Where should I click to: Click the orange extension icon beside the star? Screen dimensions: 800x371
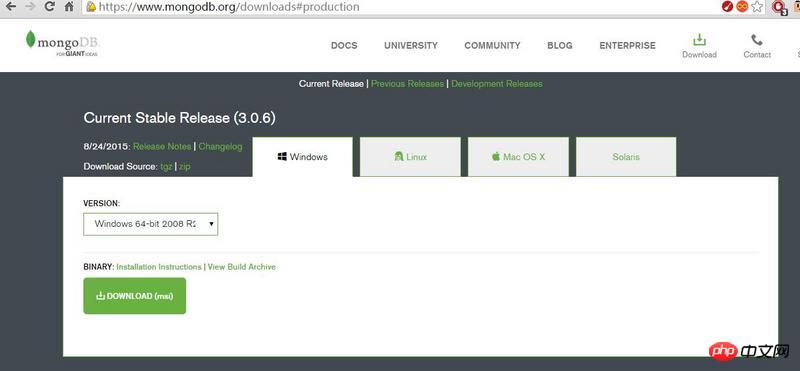[x=742, y=7]
